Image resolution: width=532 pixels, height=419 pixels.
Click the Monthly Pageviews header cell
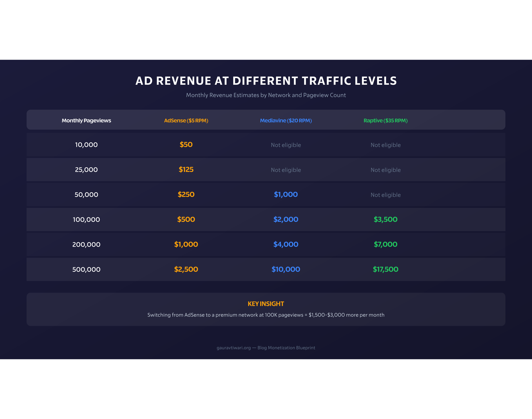[x=86, y=120]
